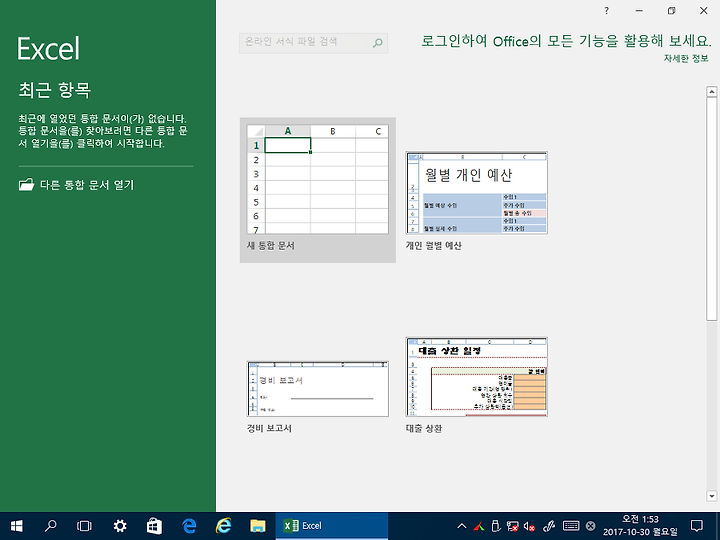Choose the 대출 상환 template
This screenshot has height=540, width=720.
click(x=477, y=377)
